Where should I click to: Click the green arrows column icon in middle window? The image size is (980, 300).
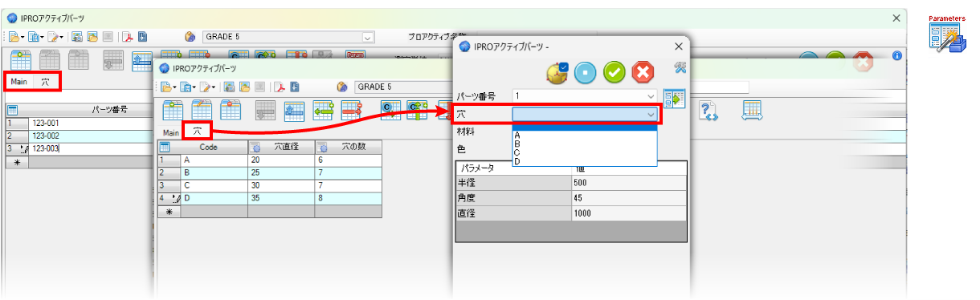324,111
